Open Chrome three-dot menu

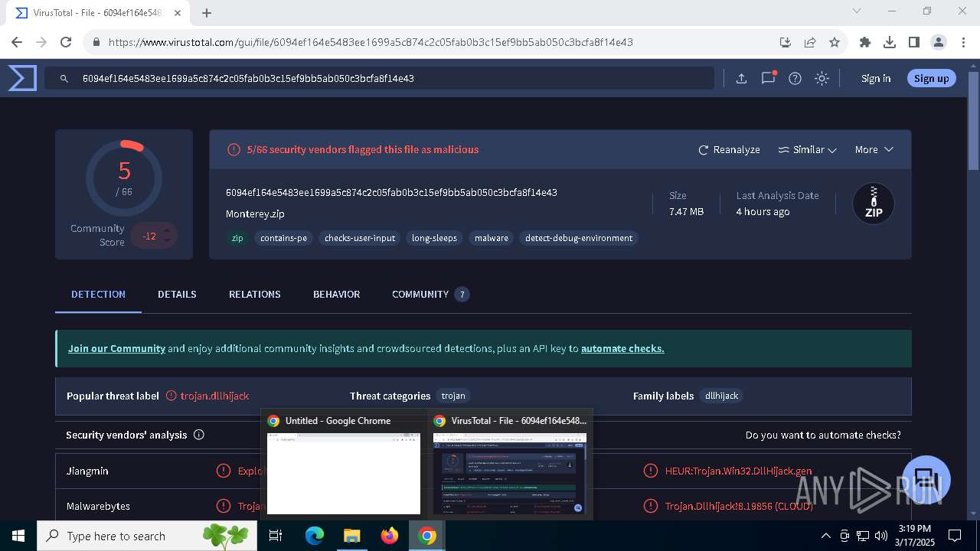tap(963, 42)
